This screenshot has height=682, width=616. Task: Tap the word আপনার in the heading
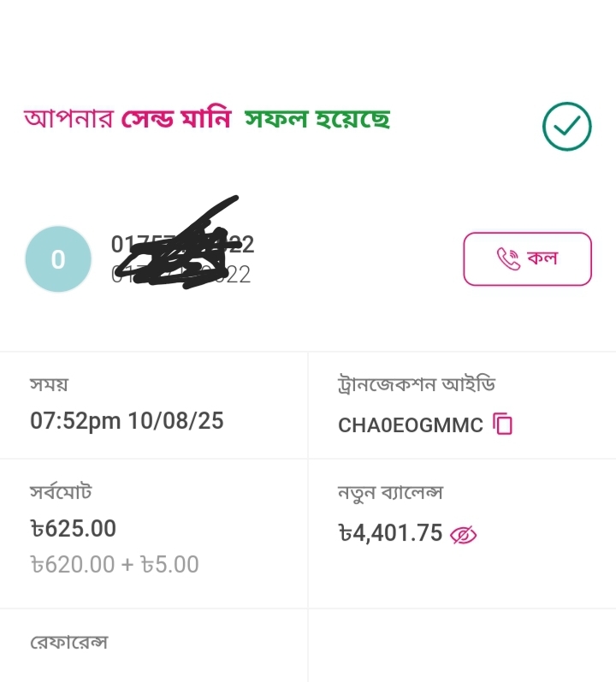click(x=68, y=119)
